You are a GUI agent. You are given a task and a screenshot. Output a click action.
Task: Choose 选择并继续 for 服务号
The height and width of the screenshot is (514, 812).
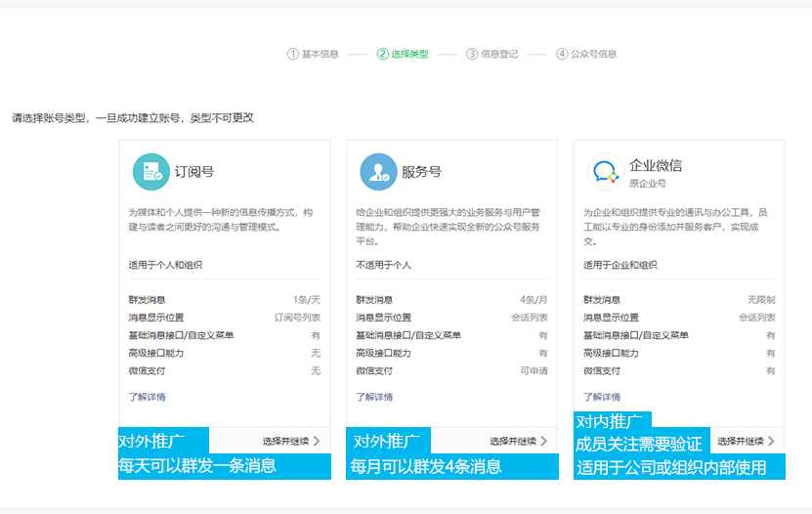[519, 442]
